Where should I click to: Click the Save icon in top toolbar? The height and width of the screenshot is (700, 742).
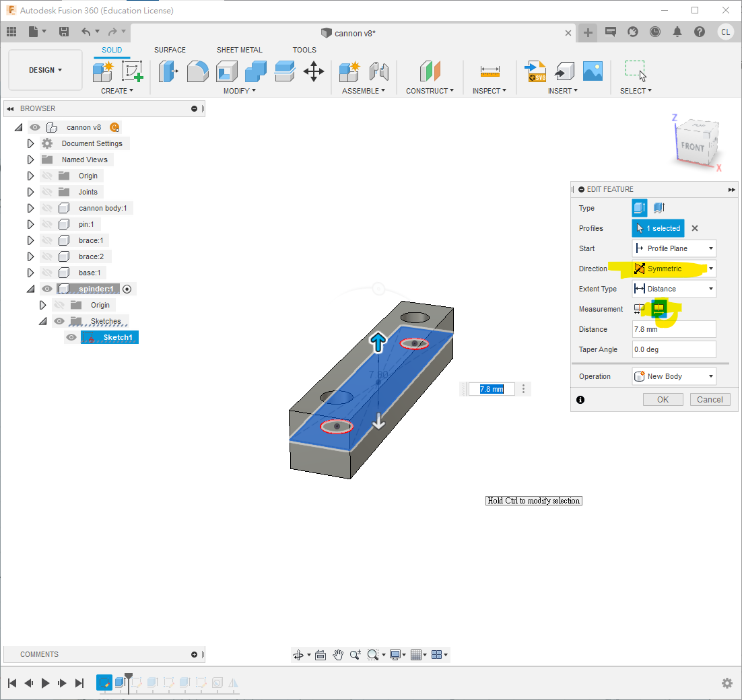pyautogui.click(x=64, y=32)
